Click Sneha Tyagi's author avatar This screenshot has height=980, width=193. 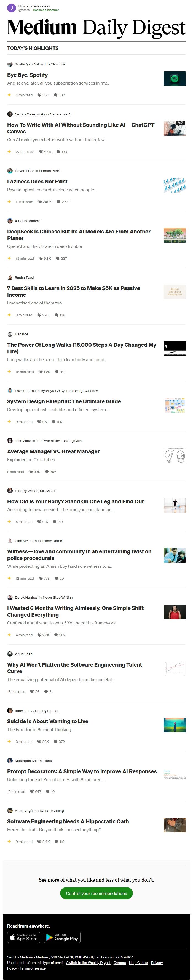tap(10, 277)
